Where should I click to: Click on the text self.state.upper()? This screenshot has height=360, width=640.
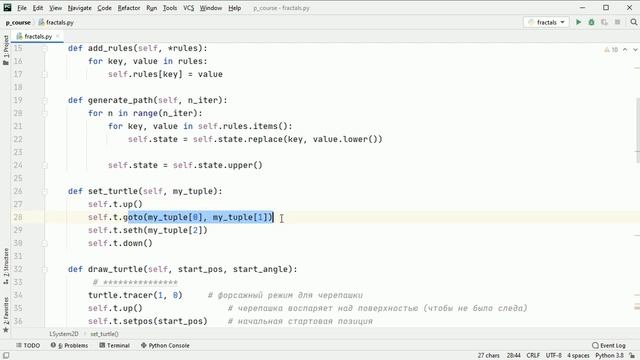pyautogui.click(x=218, y=165)
